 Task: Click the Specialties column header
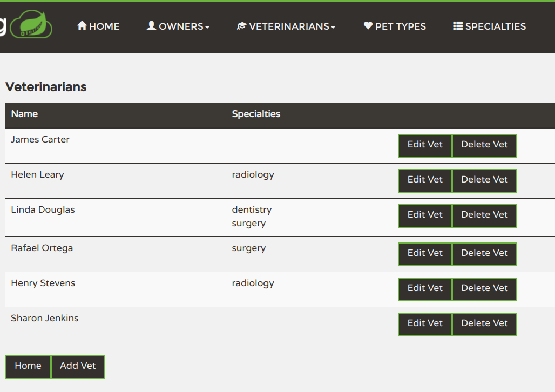point(256,114)
